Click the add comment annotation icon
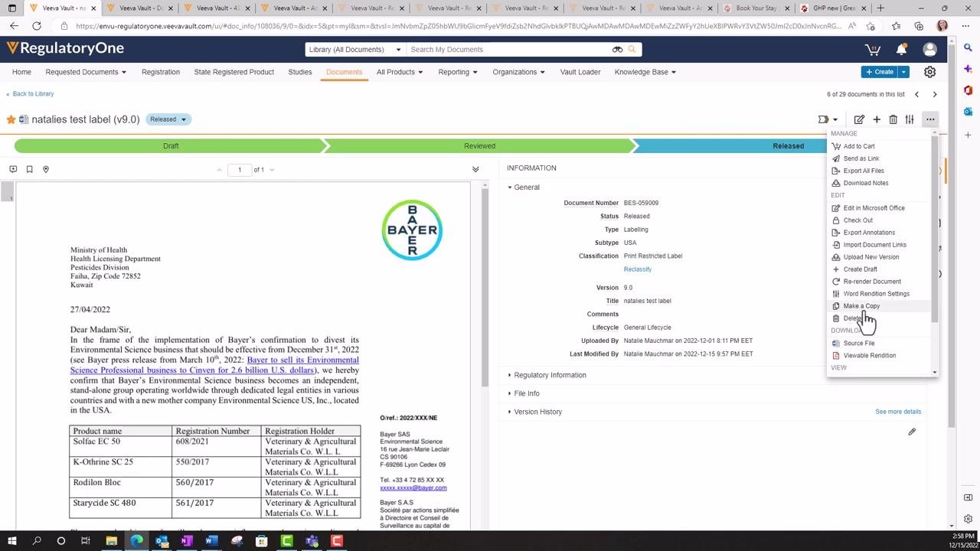980x551 pixels. click(x=13, y=169)
